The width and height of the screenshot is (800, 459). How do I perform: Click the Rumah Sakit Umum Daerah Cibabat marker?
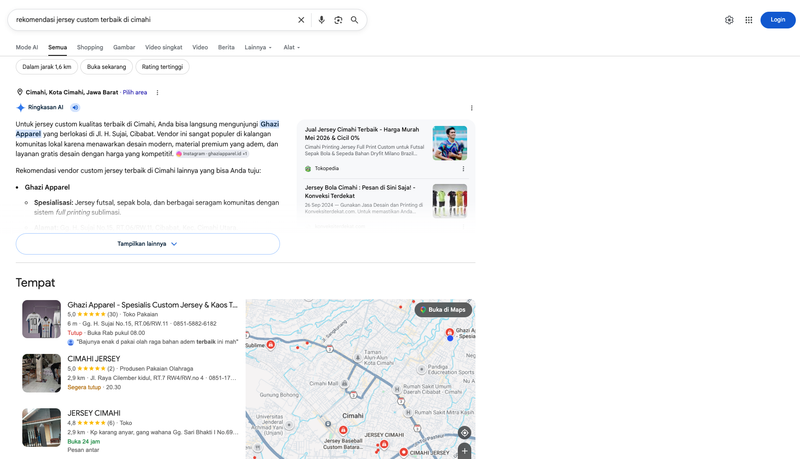[397, 389]
